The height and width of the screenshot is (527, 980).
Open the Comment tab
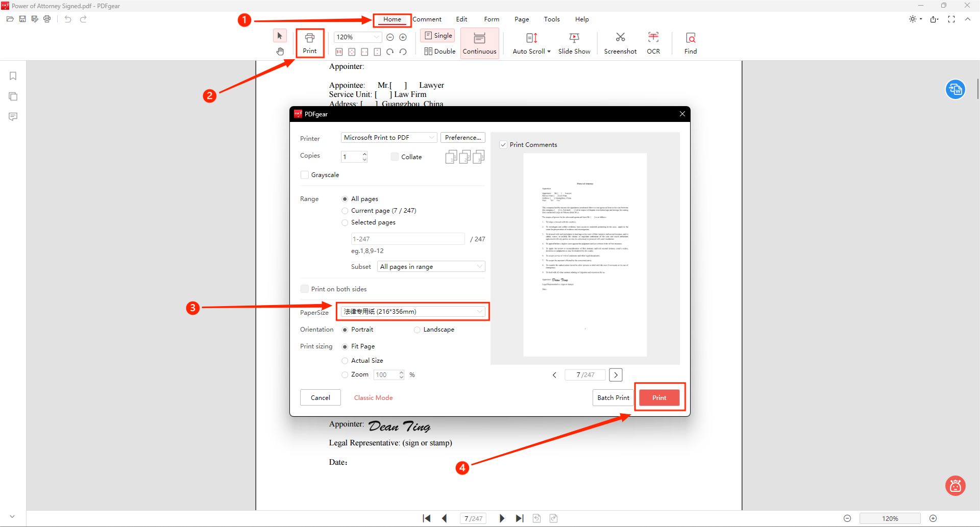coord(427,19)
